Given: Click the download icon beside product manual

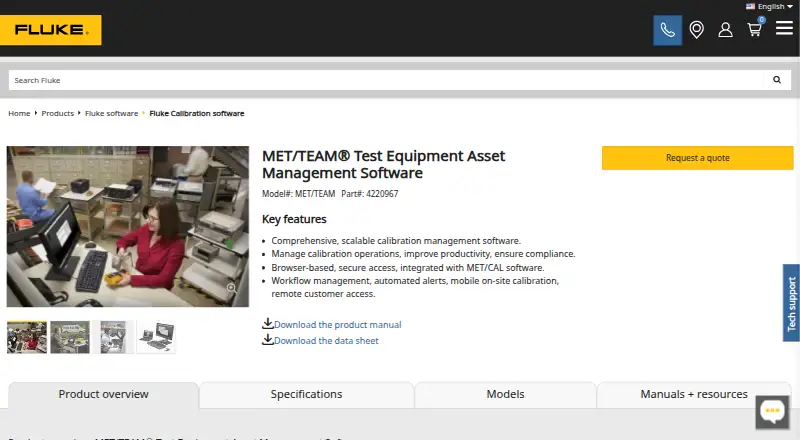Looking at the screenshot, I should coord(267,324).
